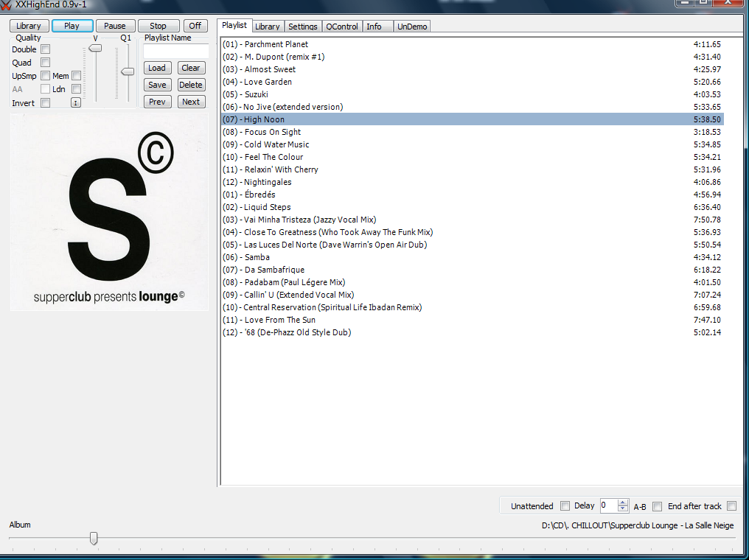The image size is (749, 560).
Task: Enable the Unattended checkbox
Action: [x=565, y=505]
